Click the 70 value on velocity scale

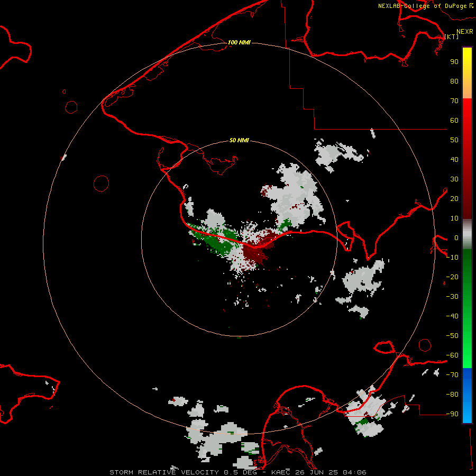[x=454, y=101]
